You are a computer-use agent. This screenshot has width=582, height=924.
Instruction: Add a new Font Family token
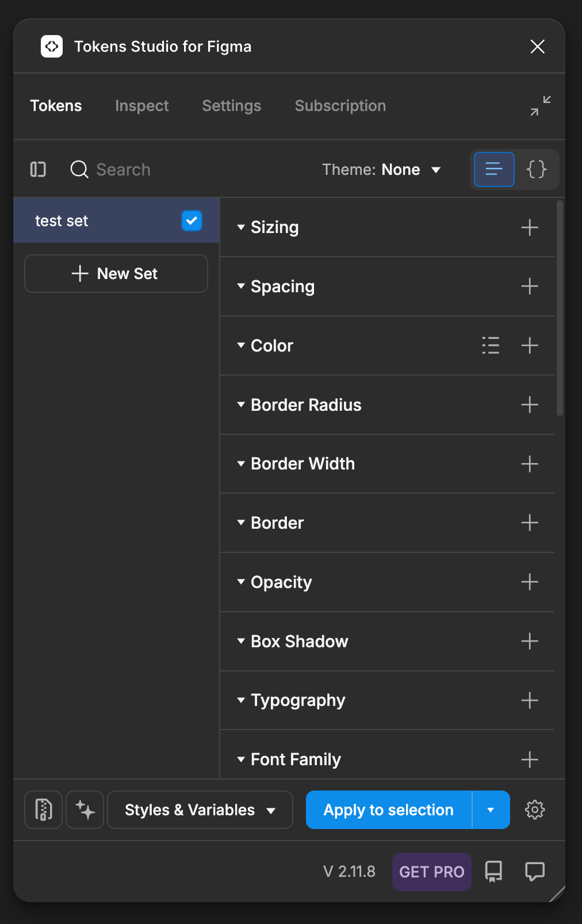tap(530, 759)
